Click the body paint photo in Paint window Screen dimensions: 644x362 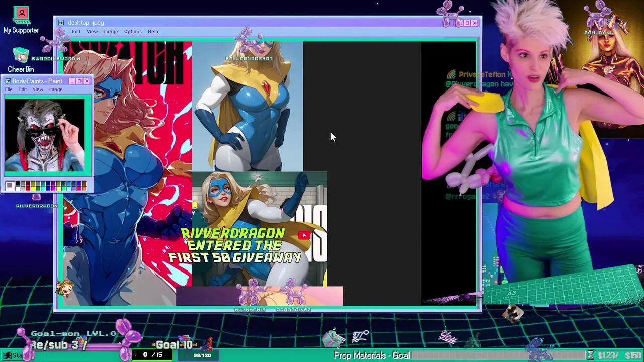pyautogui.click(x=45, y=135)
